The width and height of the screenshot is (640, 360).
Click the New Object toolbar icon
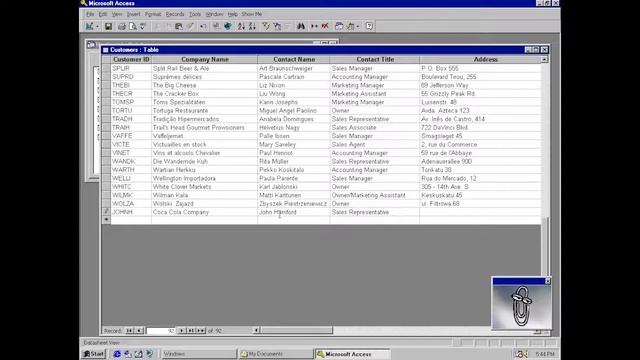click(350, 26)
